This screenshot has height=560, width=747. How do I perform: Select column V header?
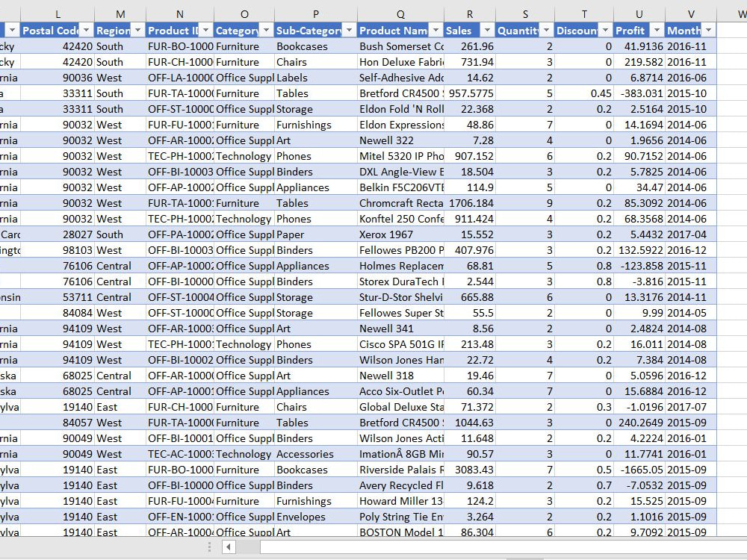coord(691,14)
